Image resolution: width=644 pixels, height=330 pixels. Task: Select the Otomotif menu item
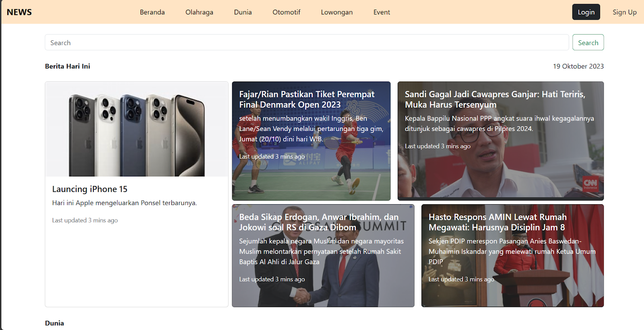[x=286, y=12]
